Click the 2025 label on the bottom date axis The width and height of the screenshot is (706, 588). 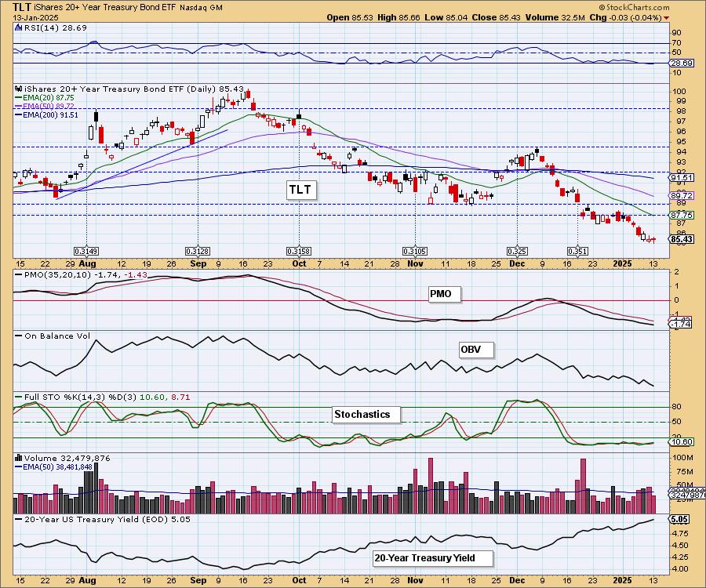[x=623, y=580]
